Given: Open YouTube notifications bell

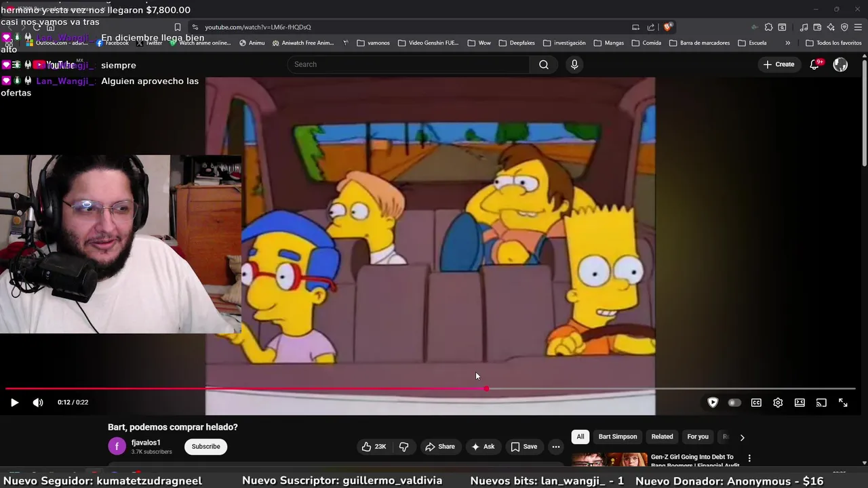Looking at the screenshot, I should [814, 64].
